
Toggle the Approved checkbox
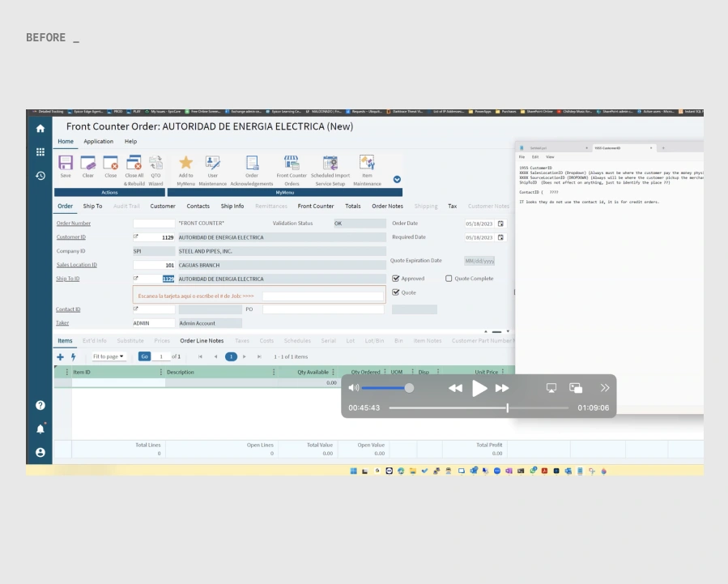point(395,279)
